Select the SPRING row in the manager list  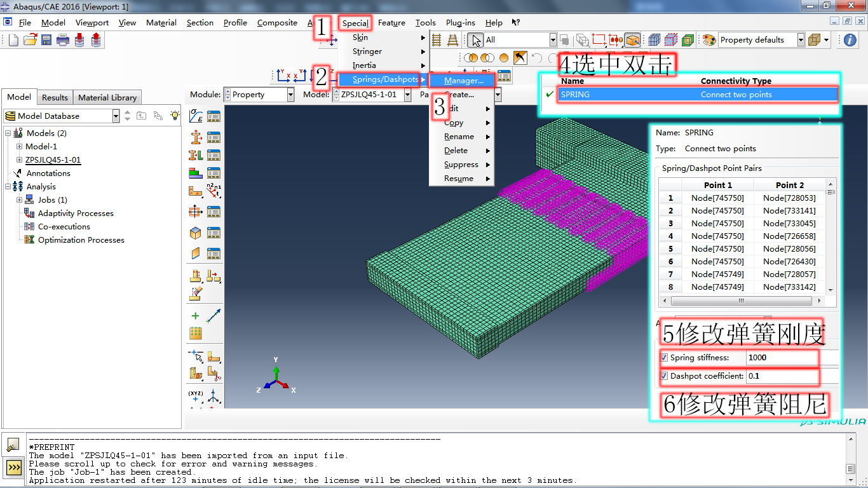click(x=697, y=95)
